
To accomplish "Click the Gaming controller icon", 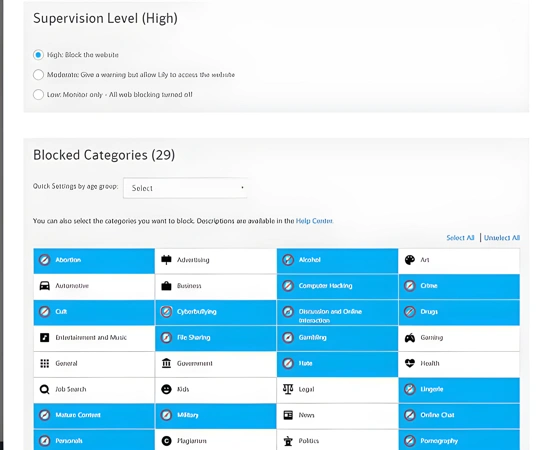I will coord(410,338).
